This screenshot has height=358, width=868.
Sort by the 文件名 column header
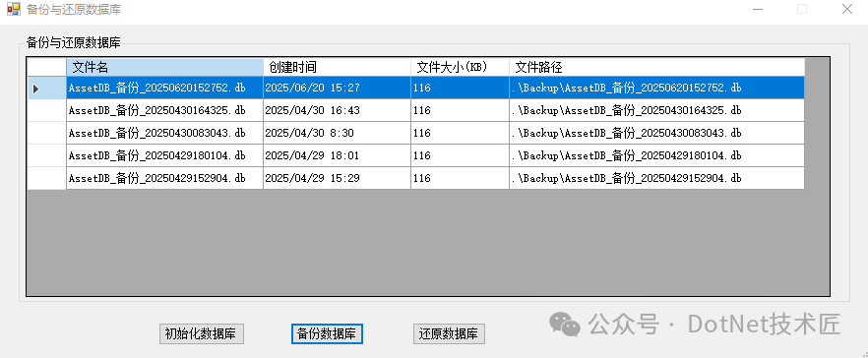click(x=165, y=68)
